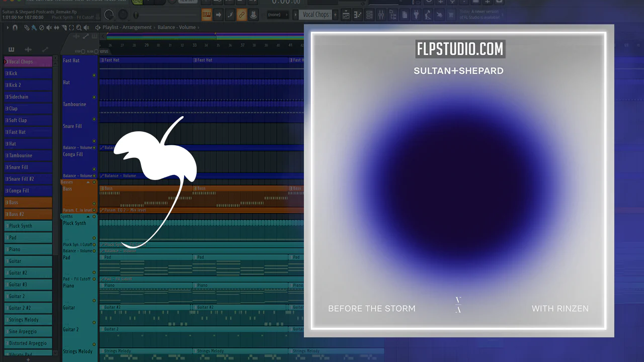The height and width of the screenshot is (362, 644).
Task: Click the multilink to controllers link icon
Action: click(x=242, y=15)
